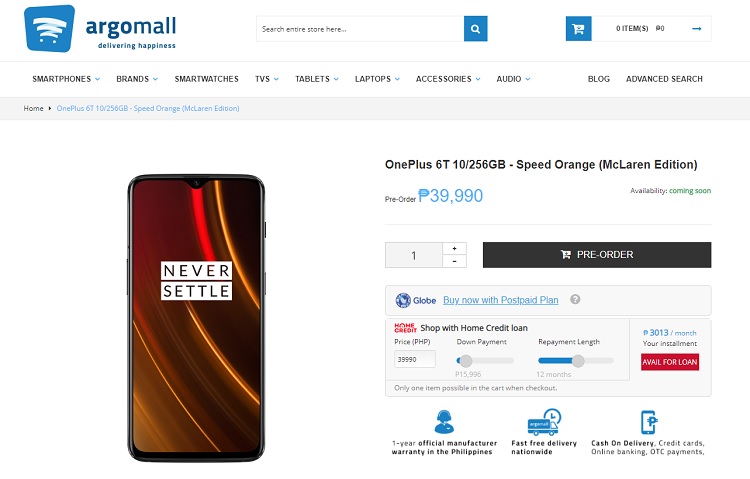The height and width of the screenshot is (479, 750).
Task: Open the Blog menu item
Action: coord(598,79)
